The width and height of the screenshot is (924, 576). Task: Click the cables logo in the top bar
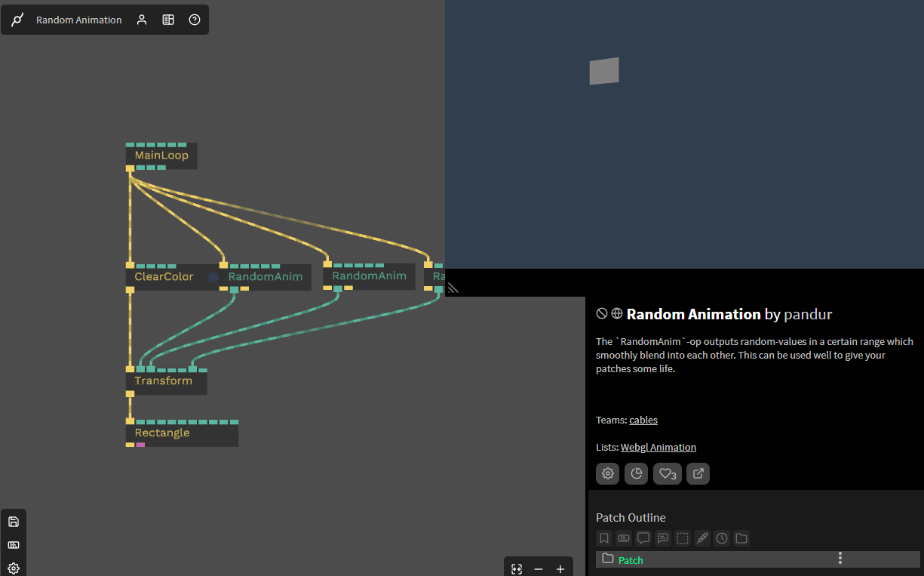click(x=17, y=20)
